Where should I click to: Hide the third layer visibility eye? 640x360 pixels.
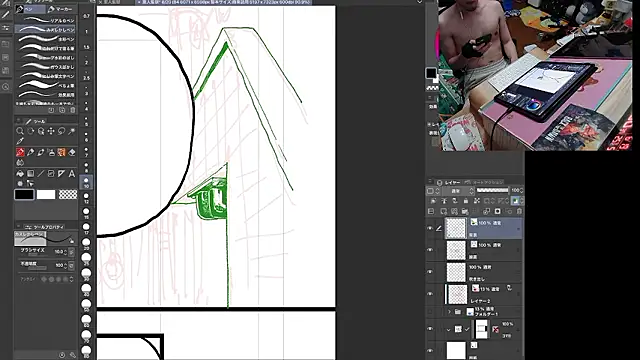point(430,272)
